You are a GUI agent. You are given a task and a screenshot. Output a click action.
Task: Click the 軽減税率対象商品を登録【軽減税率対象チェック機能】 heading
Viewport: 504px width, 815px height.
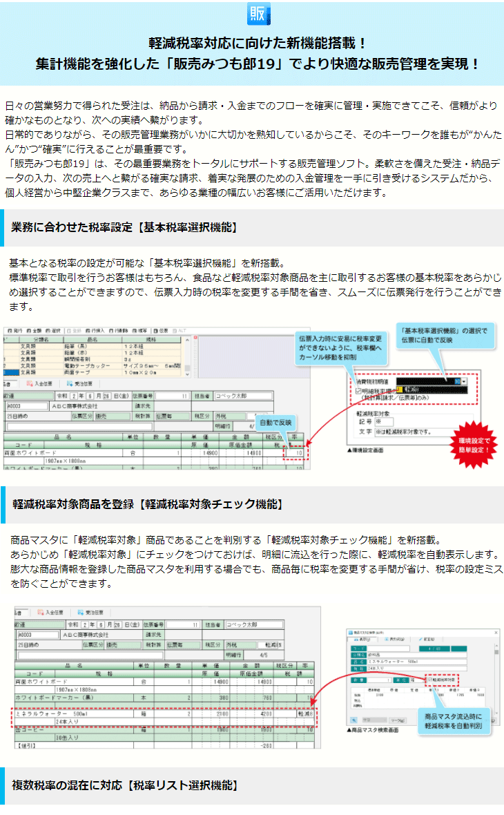click(147, 504)
